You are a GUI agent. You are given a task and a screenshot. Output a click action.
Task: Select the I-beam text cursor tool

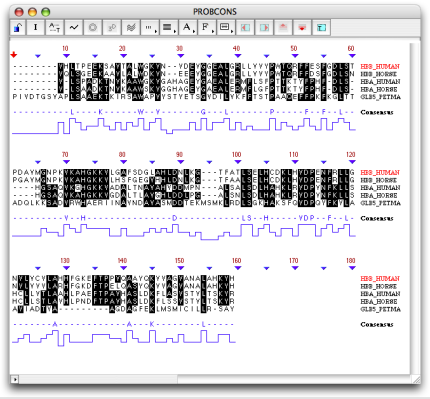point(35,27)
